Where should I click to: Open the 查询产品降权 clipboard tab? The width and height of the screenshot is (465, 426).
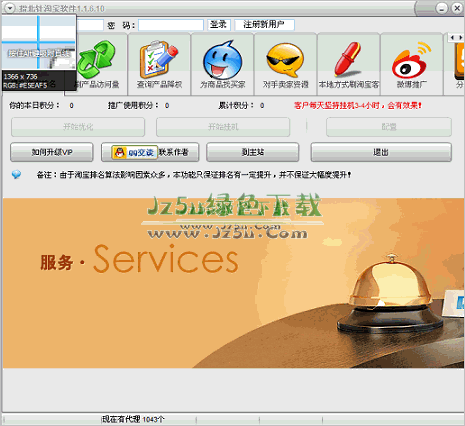(x=159, y=64)
